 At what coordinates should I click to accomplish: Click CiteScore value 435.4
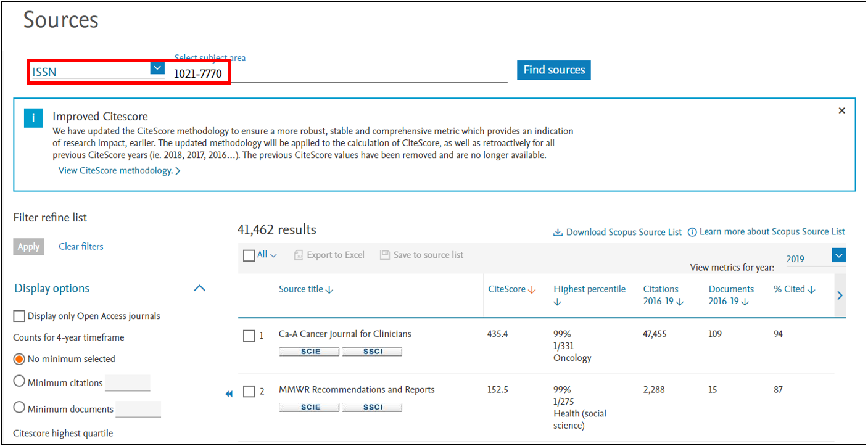(x=498, y=334)
